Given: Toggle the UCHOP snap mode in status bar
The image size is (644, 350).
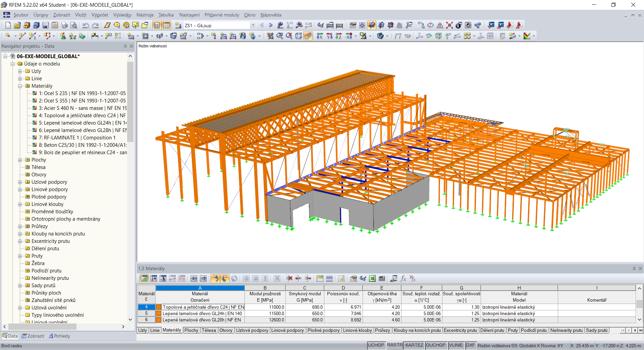Looking at the screenshot, I should 376,345.
